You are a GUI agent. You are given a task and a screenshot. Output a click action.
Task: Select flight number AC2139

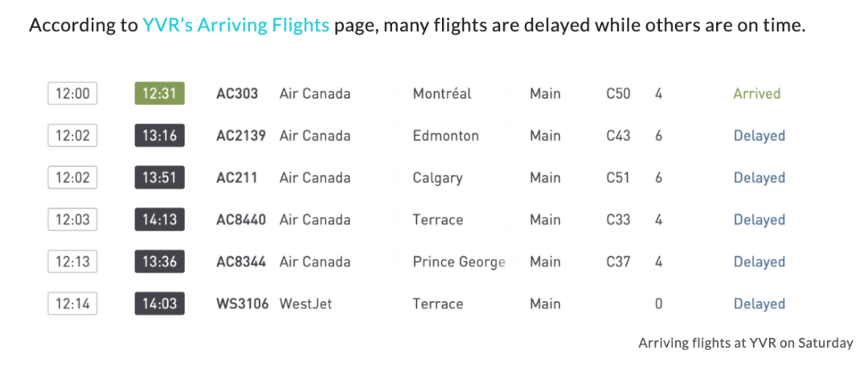point(241,136)
